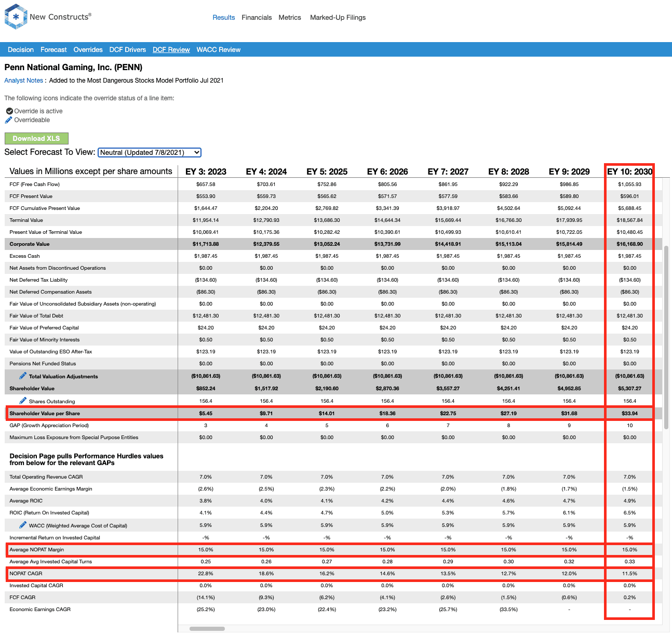Click the EY 4: 2024 column header
This screenshot has width=672, height=635.
click(x=266, y=171)
